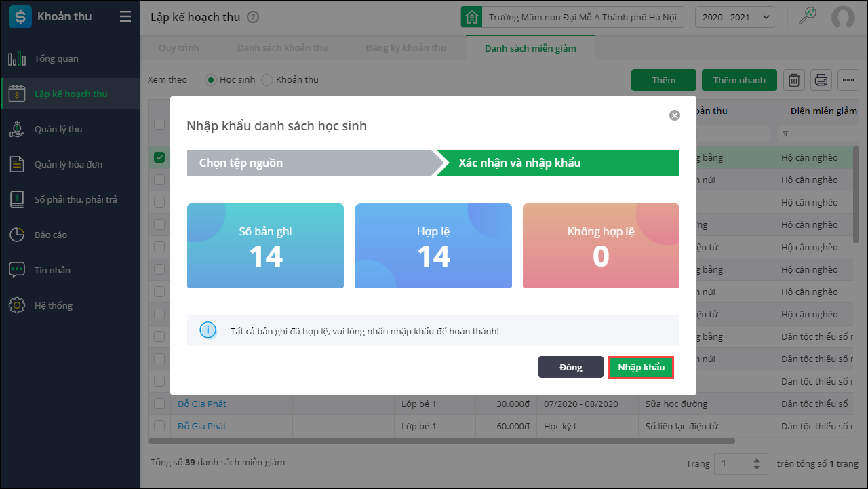Increase the page number with the up arrow
Screen dimensions: 868x489
click(x=757, y=461)
